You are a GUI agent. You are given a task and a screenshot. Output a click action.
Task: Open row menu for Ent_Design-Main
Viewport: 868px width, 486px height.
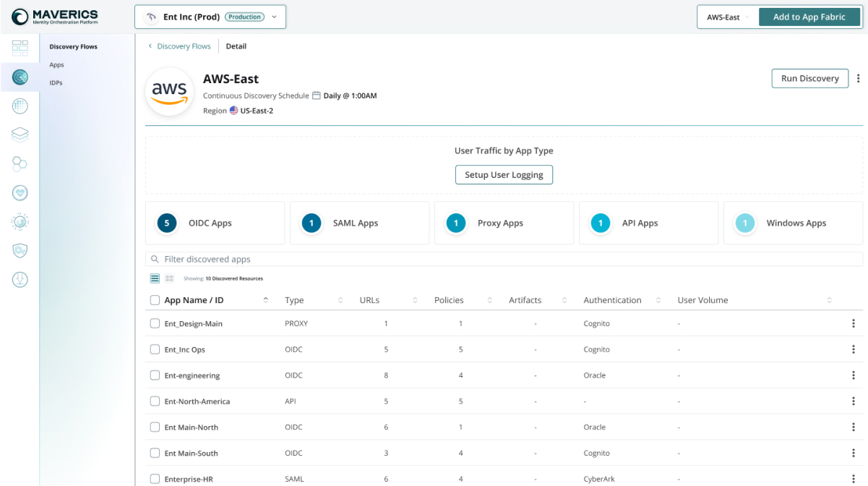pyautogui.click(x=854, y=323)
